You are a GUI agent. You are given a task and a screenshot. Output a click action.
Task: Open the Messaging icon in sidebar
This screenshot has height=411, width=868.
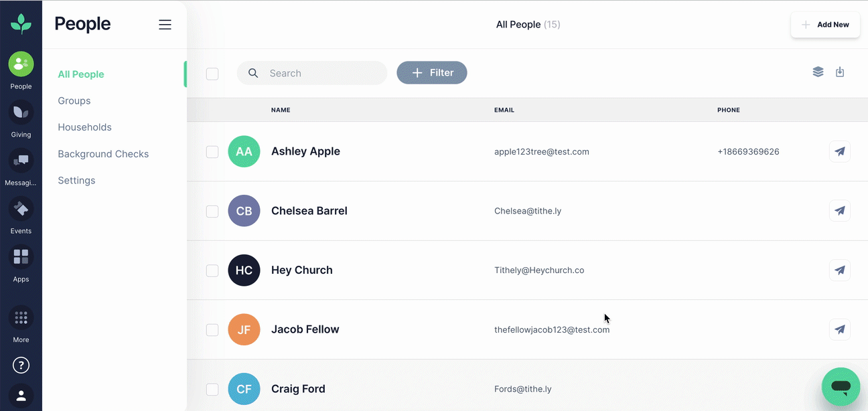[21, 161]
